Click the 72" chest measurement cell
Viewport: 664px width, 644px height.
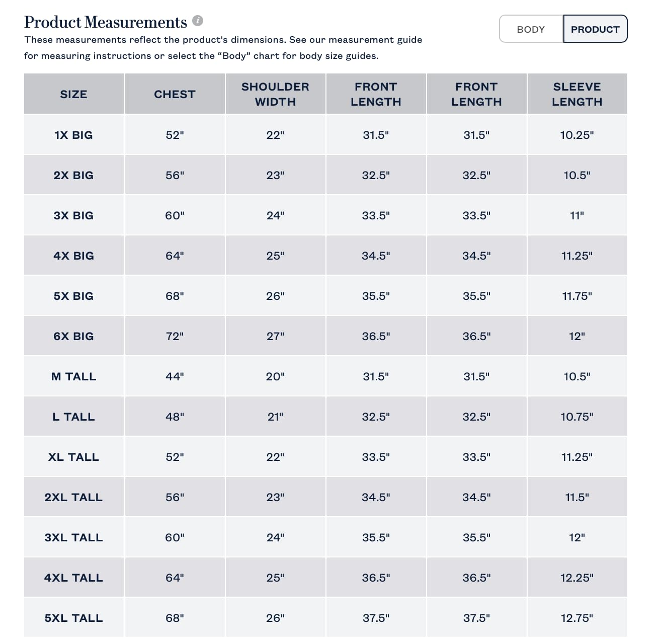click(x=175, y=336)
